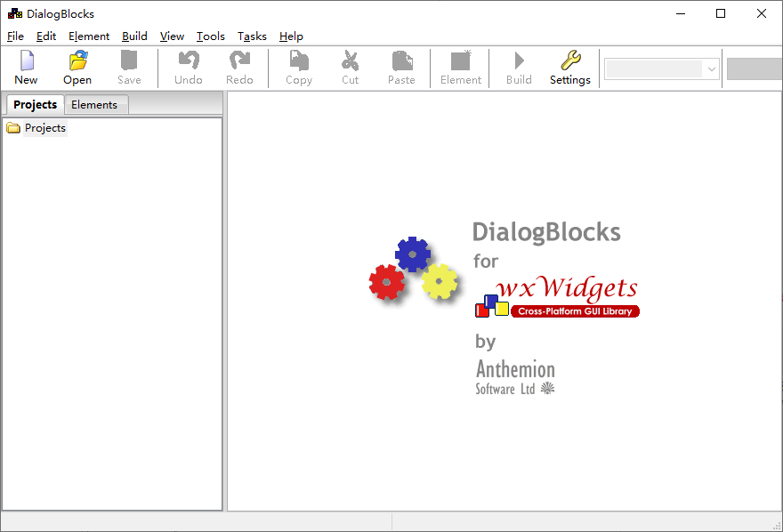Click the Cut scissors icon

coord(350,60)
